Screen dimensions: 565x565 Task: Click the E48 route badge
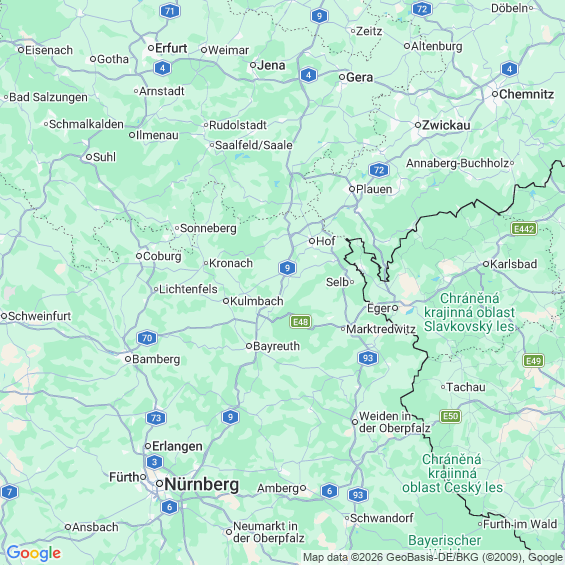click(x=301, y=321)
